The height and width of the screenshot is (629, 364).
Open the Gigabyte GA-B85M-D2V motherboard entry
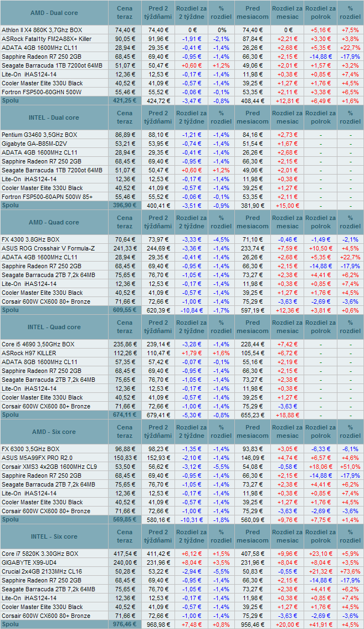[x=35, y=144]
